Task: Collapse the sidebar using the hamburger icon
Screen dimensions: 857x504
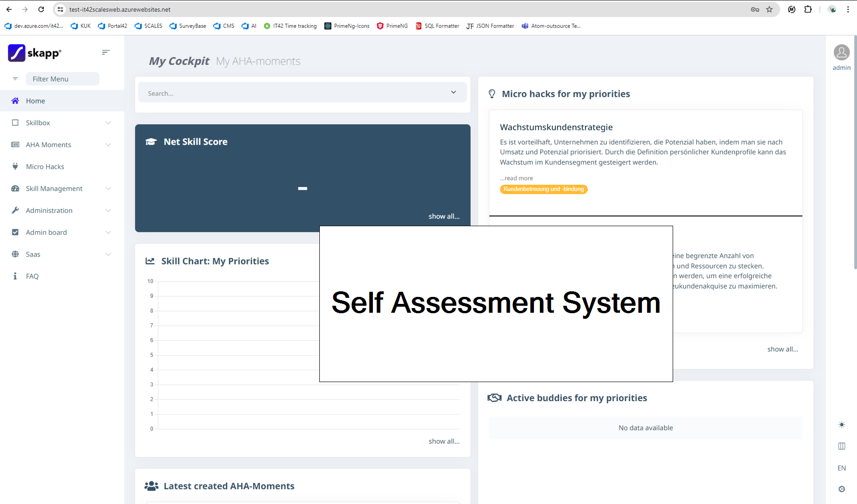Action: point(106,52)
